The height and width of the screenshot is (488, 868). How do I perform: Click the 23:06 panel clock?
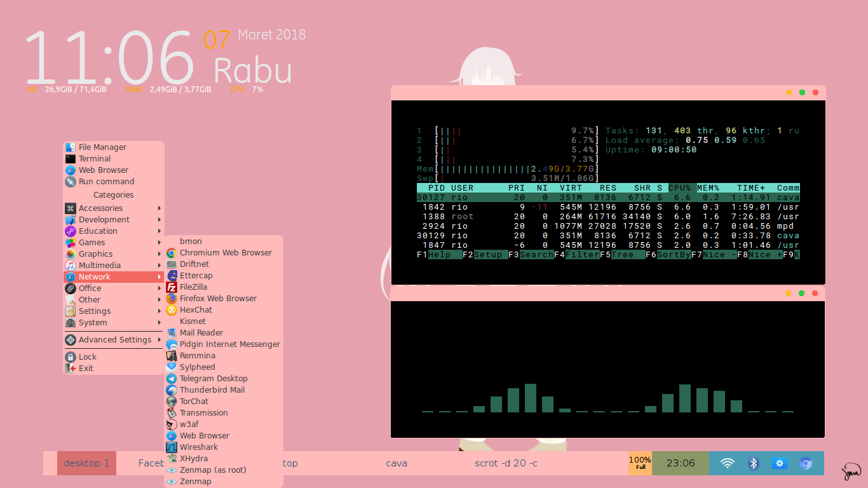[681, 463]
